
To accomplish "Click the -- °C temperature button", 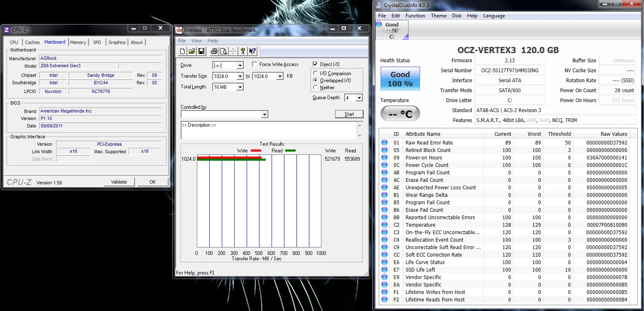I will tap(400, 114).
